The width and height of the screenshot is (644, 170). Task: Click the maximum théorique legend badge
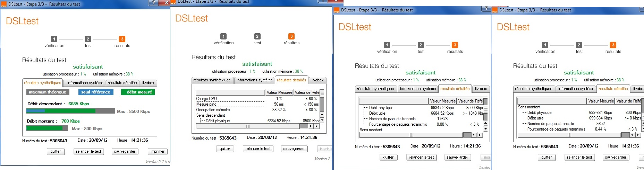(x=48, y=92)
